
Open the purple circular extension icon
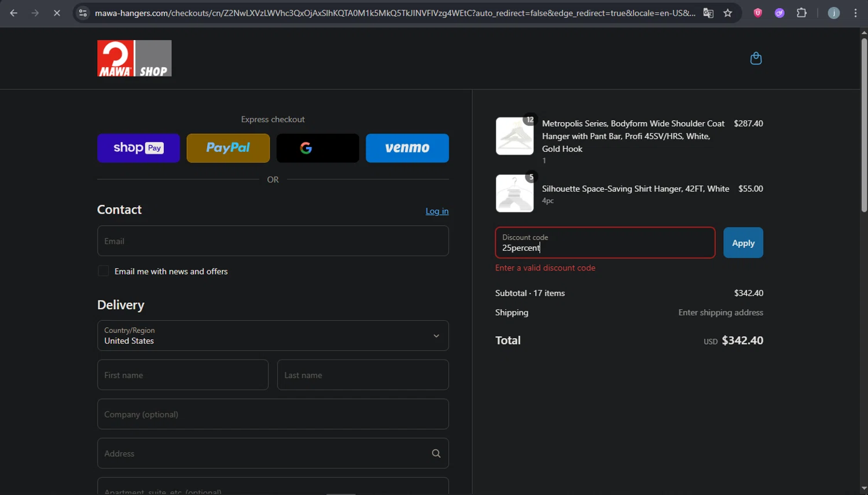(779, 13)
